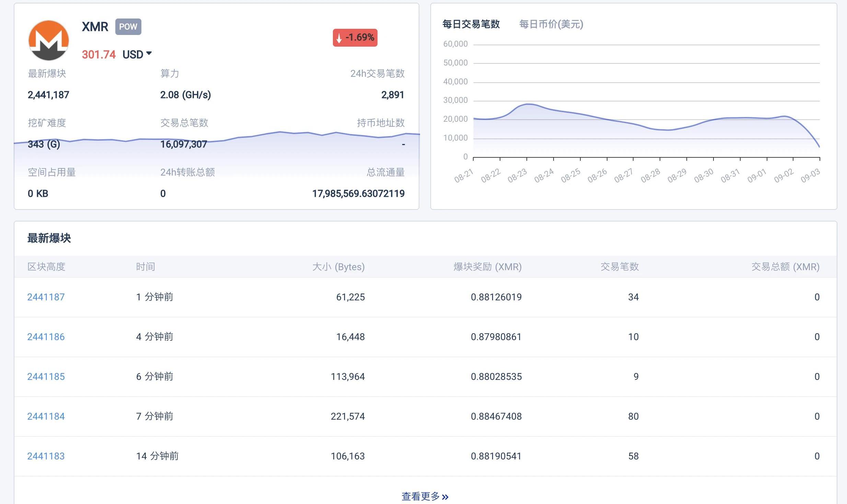This screenshot has height=504, width=847.
Task: Open block 2441183 details
Action: point(46,456)
